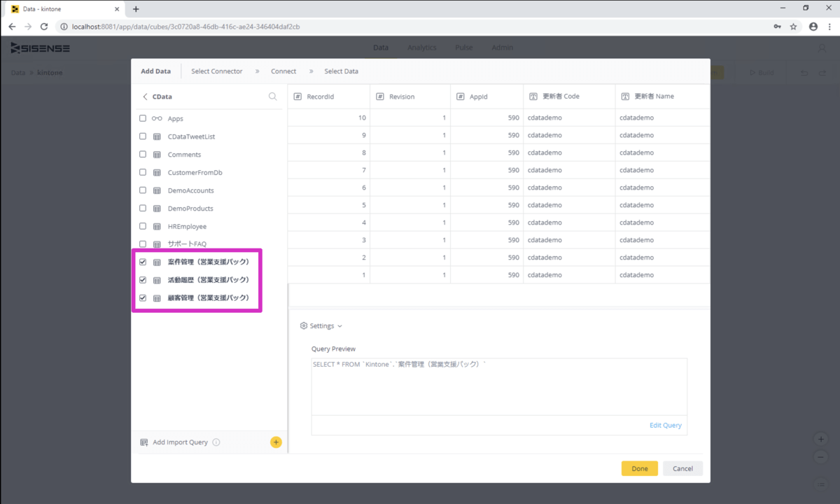Viewport: 840px width, 504px height.
Task: Check the DemoAccounts checkbox
Action: [x=143, y=190]
